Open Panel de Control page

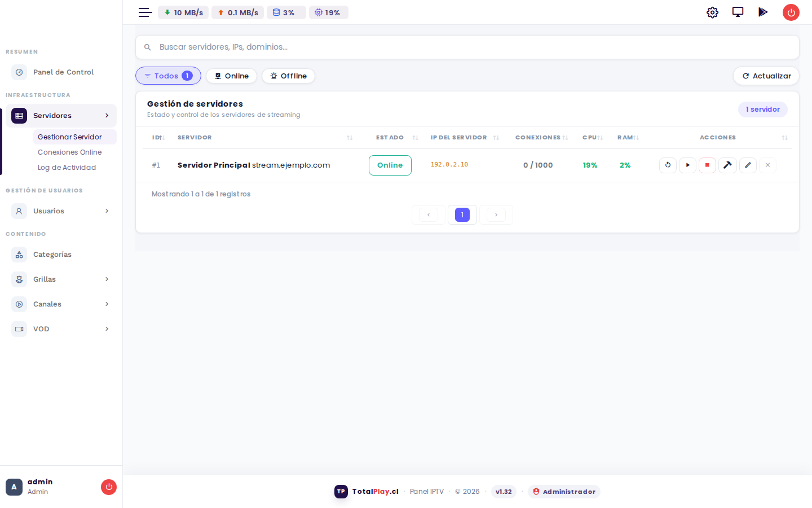tap(61, 72)
